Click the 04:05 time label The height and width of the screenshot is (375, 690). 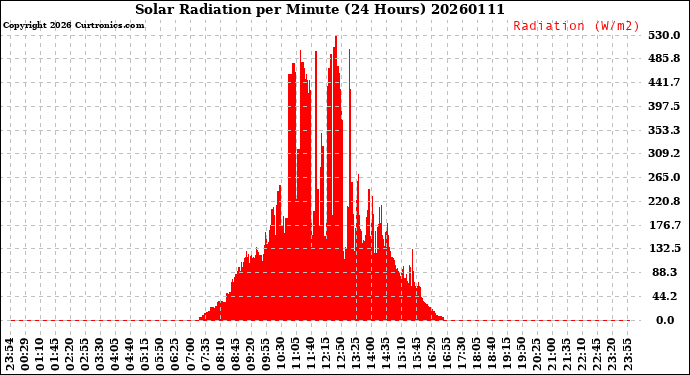point(115,355)
